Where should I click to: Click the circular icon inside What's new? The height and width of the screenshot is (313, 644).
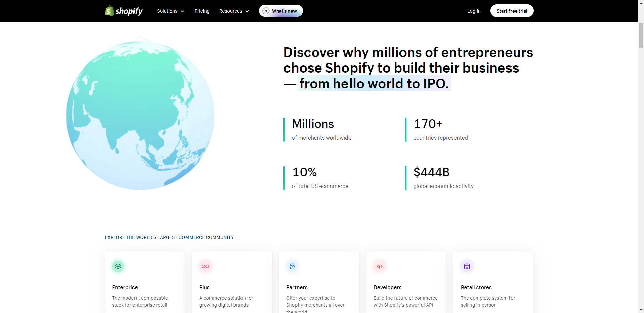coord(266,11)
